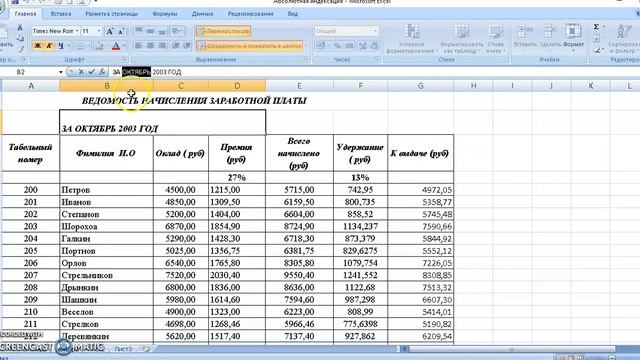The image size is (640, 360).
Task: Insert AutoSum with the sigma icon
Action: click(596, 27)
